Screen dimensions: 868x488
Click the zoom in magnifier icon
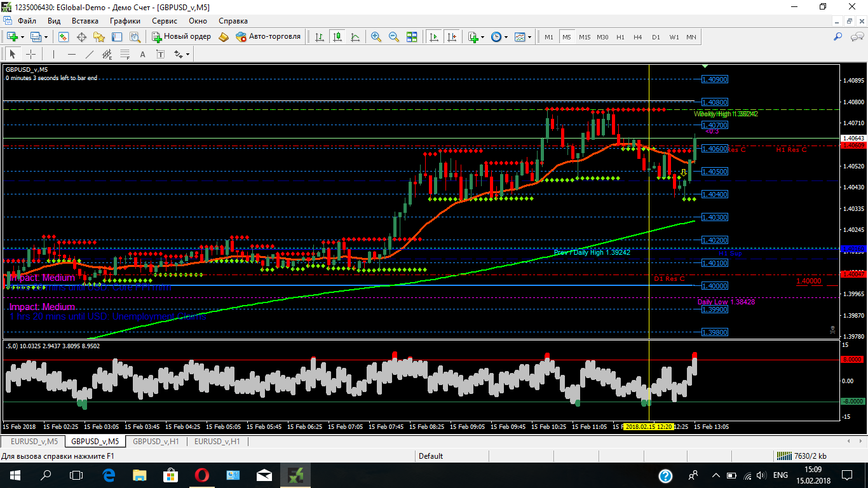click(x=376, y=37)
